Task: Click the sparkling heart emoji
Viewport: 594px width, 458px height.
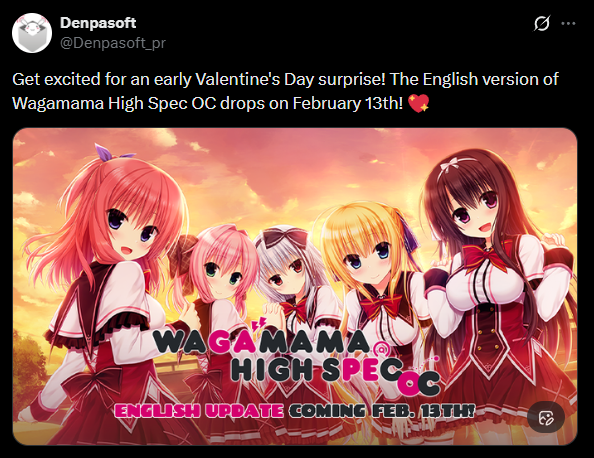Action: tap(418, 103)
